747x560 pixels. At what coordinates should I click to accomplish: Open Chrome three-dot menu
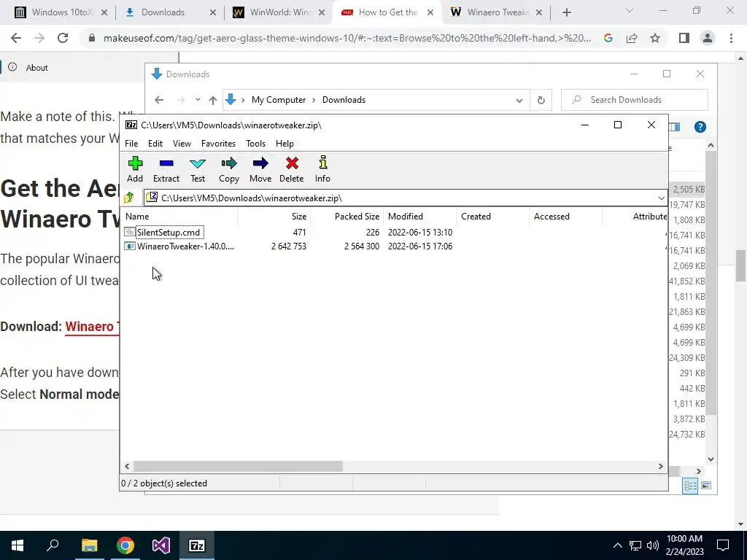click(x=731, y=38)
